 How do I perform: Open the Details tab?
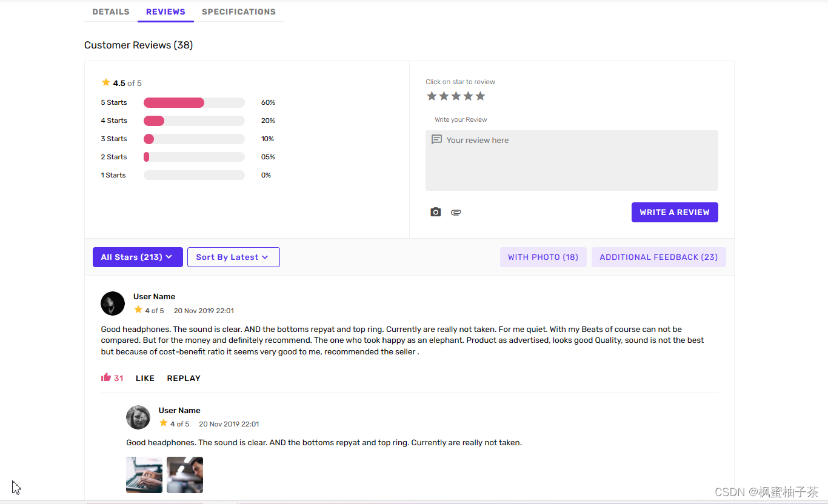click(111, 12)
